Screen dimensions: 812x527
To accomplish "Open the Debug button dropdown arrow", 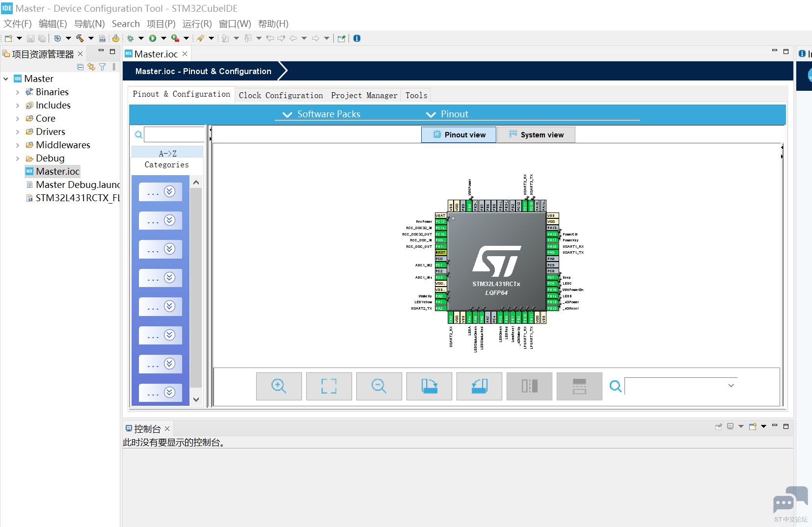I will (141, 38).
